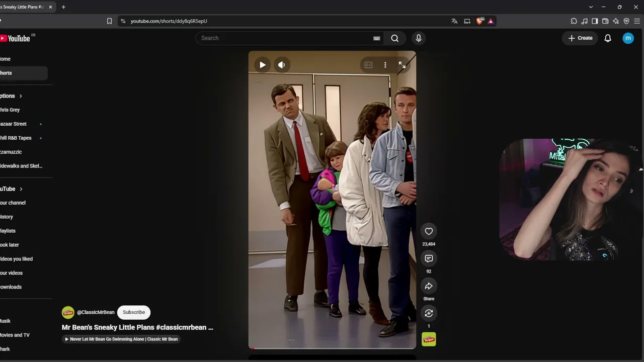Image resolution: width=644 pixels, height=362 pixels.
Task: Select Shorts in the sidebar
Action: point(24,73)
